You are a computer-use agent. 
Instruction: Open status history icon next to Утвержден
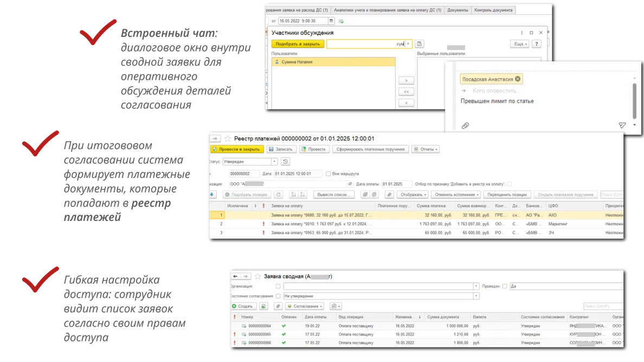(286, 162)
